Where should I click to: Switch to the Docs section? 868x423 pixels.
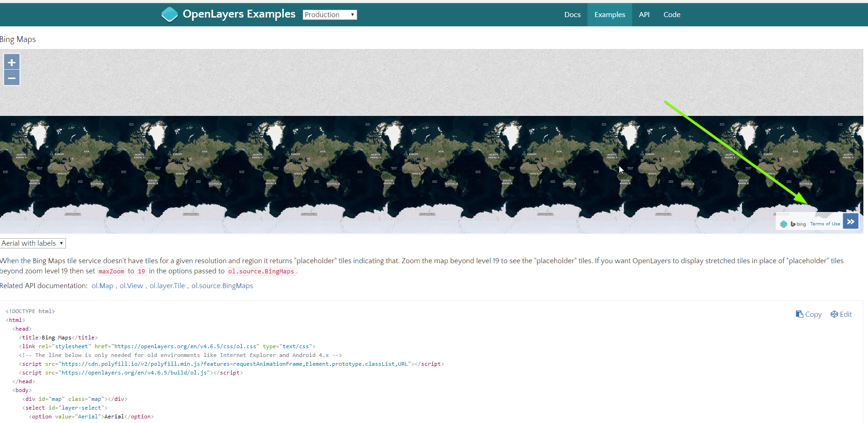point(572,14)
